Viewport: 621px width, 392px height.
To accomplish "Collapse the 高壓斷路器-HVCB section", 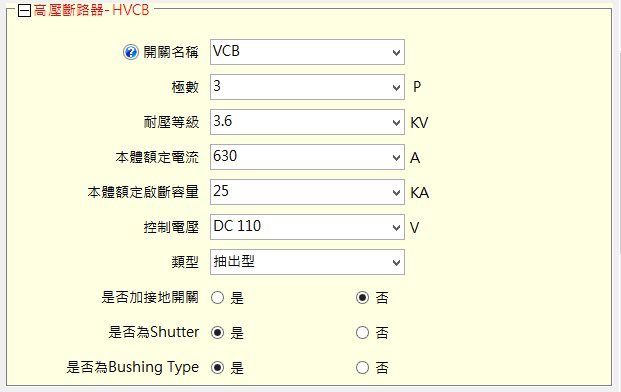I will click(24, 11).
